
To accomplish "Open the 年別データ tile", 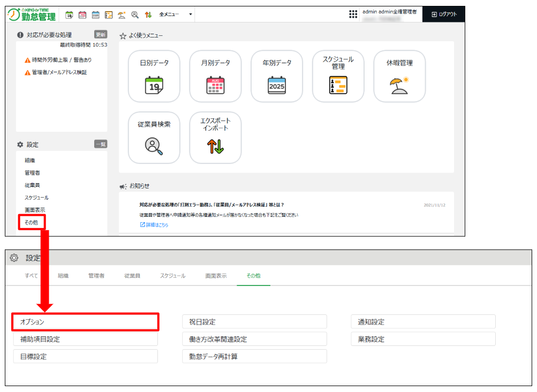I will (x=277, y=76).
